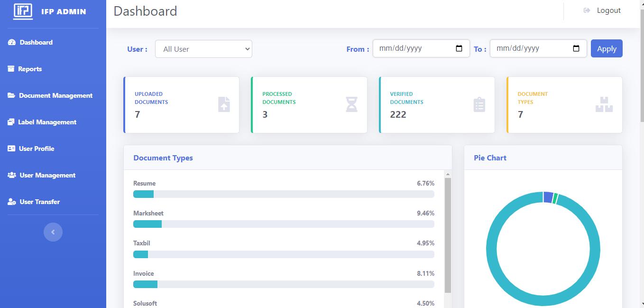Click the IFP logo icon
Image resolution: width=644 pixels, height=308 pixels.
click(x=23, y=11)
